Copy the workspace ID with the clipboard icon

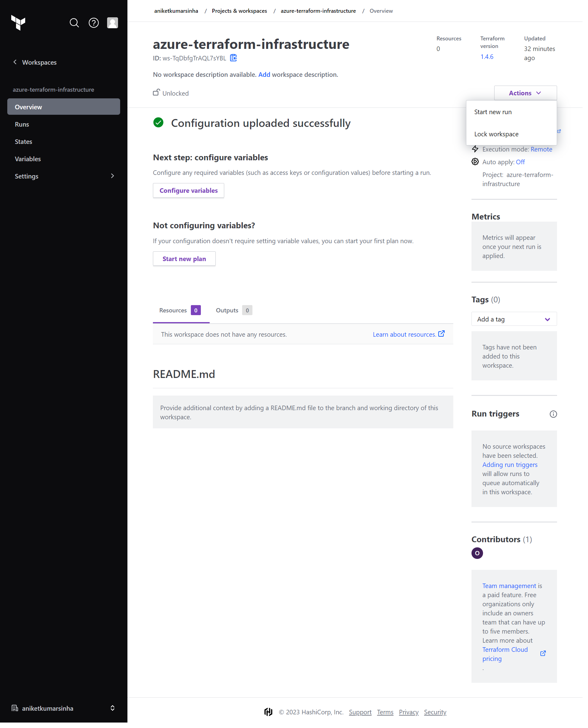click(236, 58)
